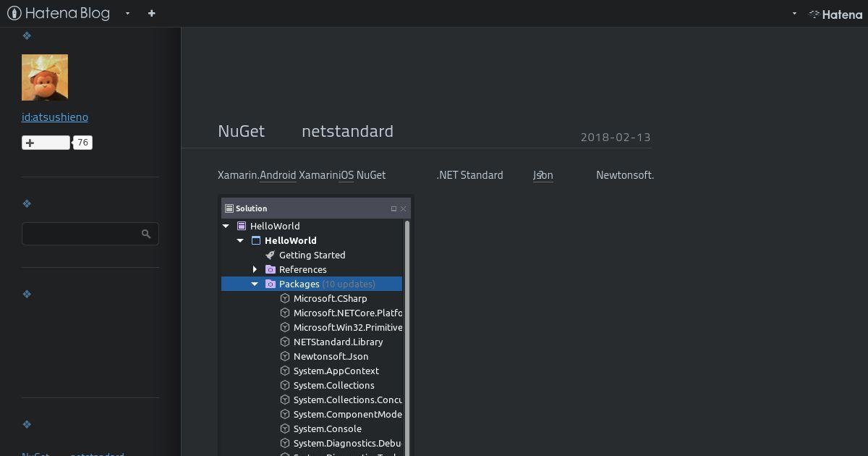868x456 pixels.
Task: Click the Android keyword link
Action: [278, 175]
